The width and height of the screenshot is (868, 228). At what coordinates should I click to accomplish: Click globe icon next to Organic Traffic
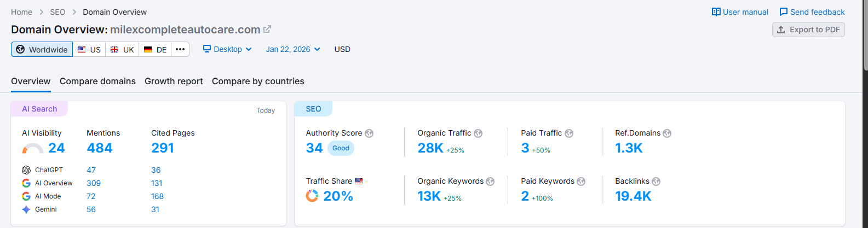pos(478,133)
